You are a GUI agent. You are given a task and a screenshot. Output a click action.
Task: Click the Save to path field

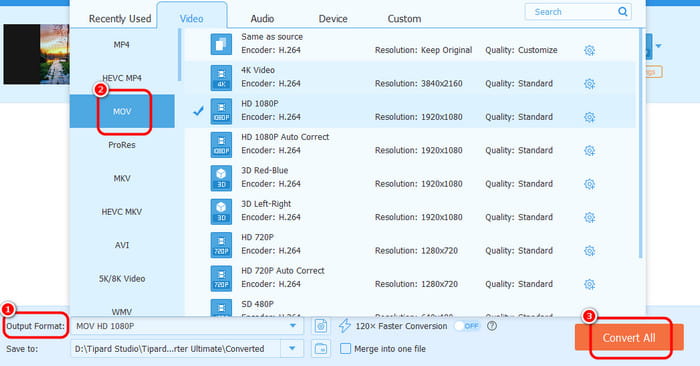(x=176, y=349)
